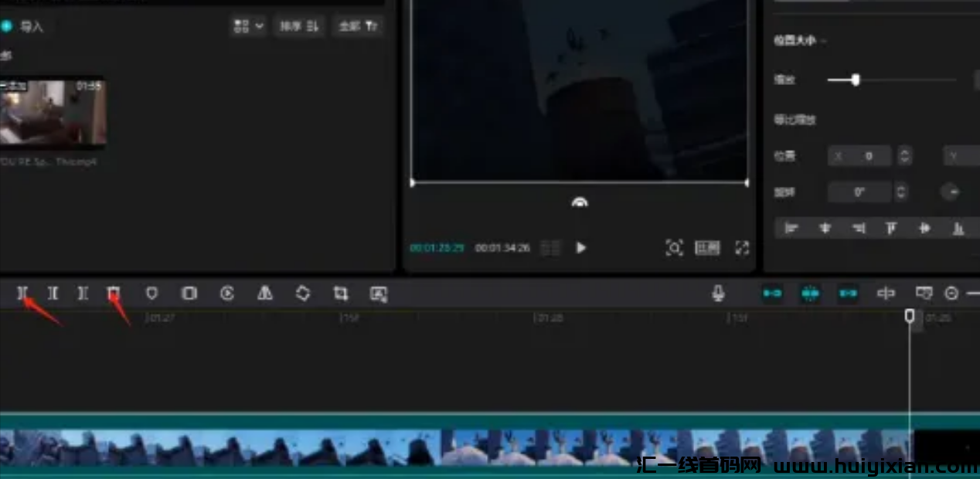Click the microphone recording icon
Viewport: 980px width, 479px height.
pyautogui.click(x=719, y=293)
